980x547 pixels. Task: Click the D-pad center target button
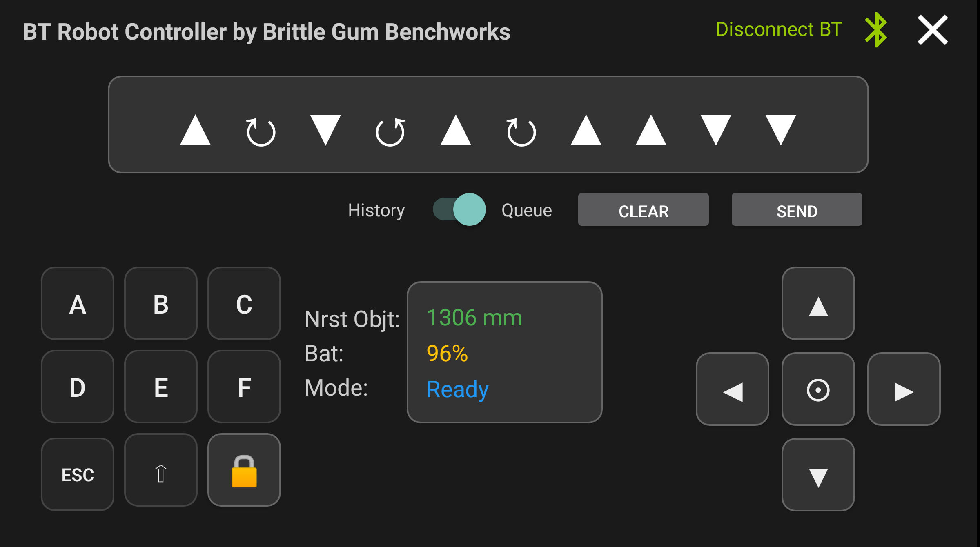(818, 389)
